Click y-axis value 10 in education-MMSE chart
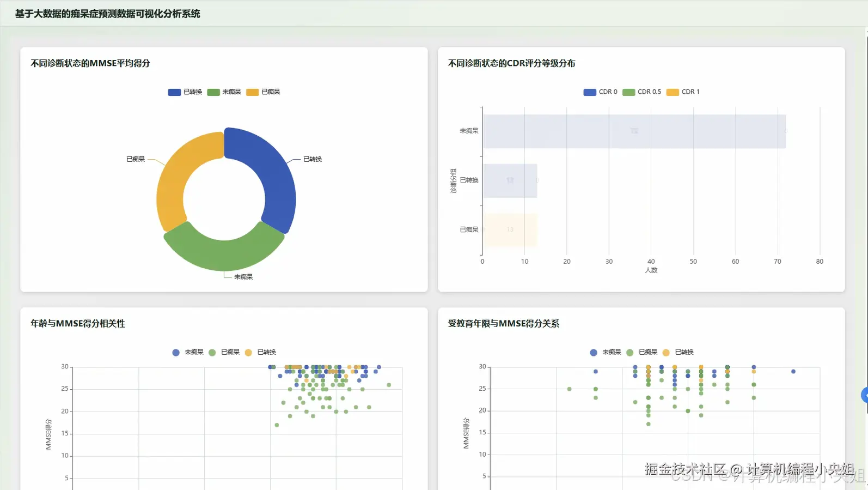Viewport: 868px width, 490px height. click(482, 455)
